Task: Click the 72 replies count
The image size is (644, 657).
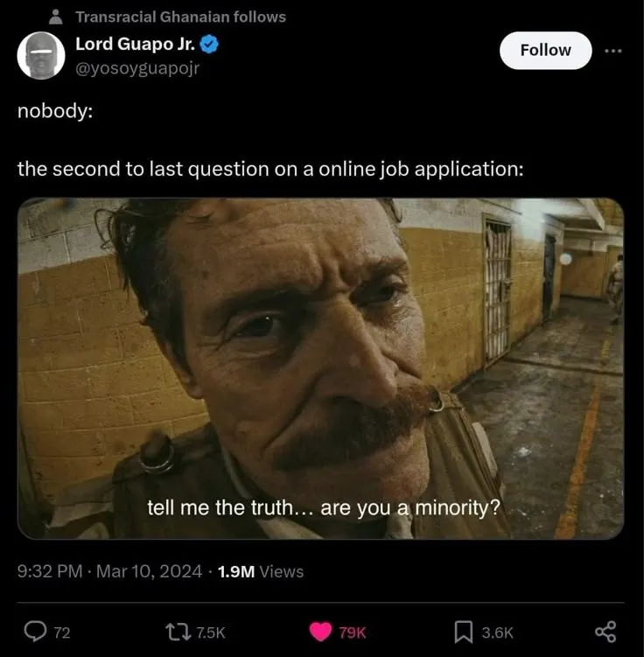Action: (x=61, y=633)
